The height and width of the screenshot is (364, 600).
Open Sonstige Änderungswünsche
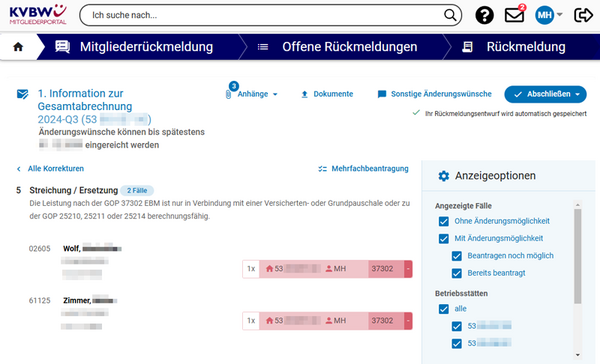(441, 94)
